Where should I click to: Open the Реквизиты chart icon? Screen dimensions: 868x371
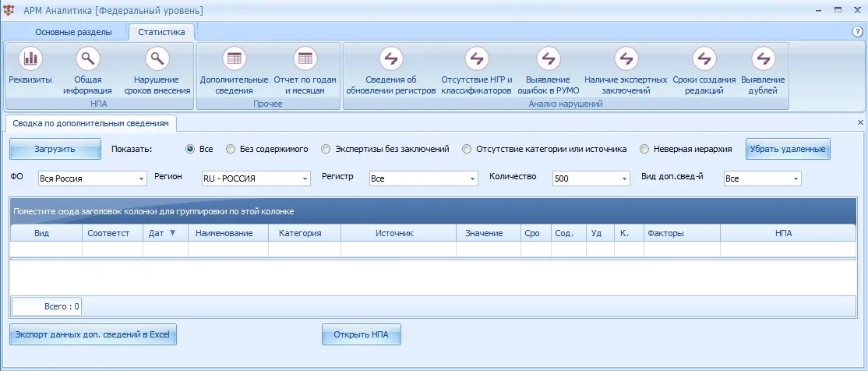[30, 58]
